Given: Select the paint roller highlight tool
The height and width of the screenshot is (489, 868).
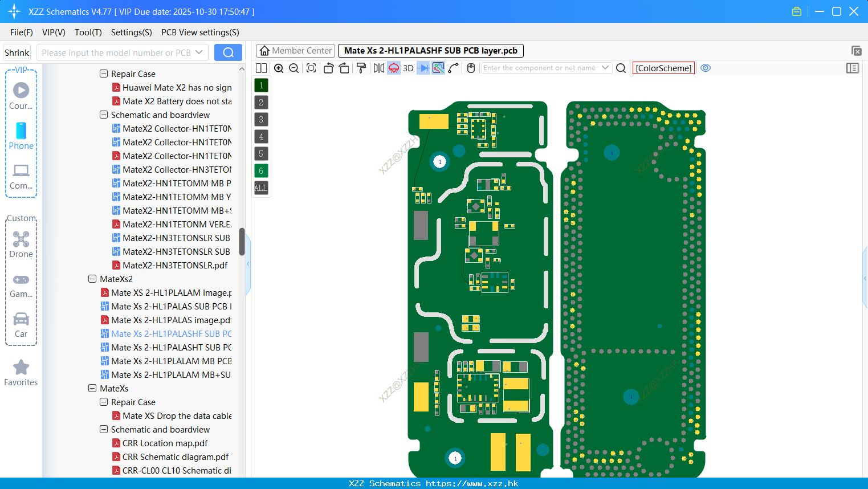Looking at the screenshot, I should (x=361, y=68).
